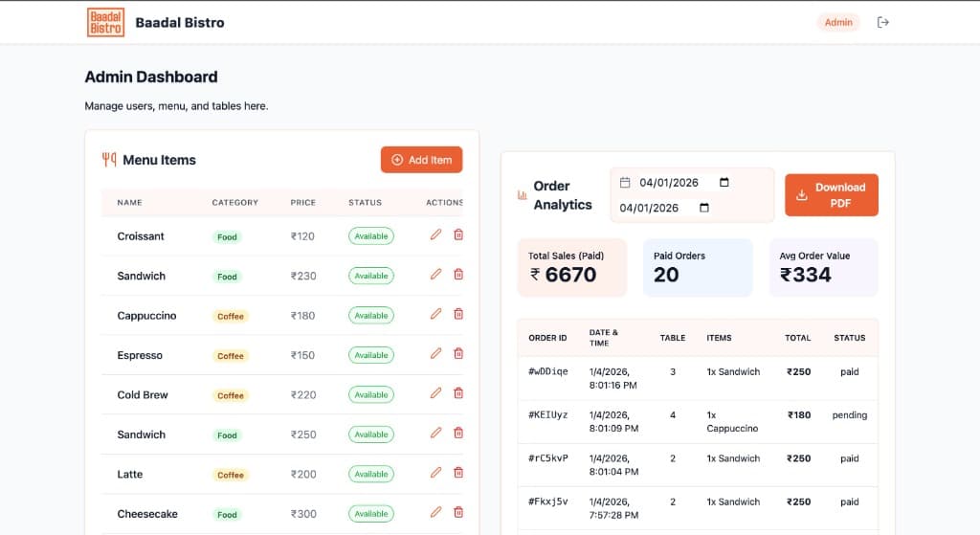Download the analytics PDF
980x535 pixels.
tap(832, 195)
